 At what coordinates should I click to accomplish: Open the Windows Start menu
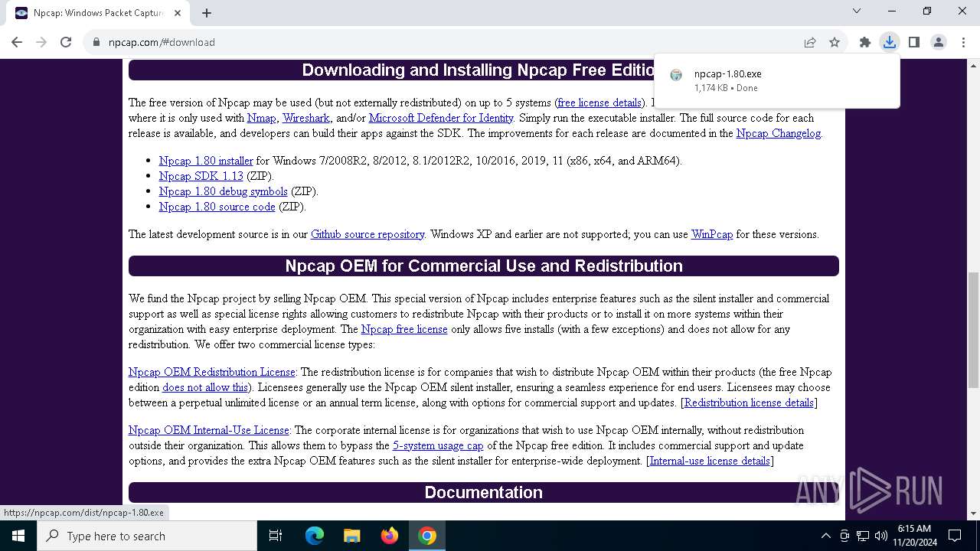(x=18, y=536)
